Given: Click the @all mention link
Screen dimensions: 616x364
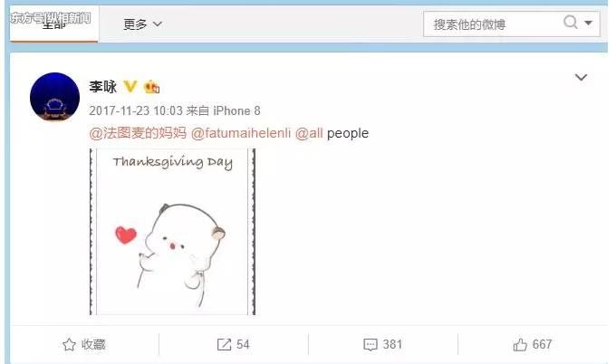Looking at the screenshot, I should [309, 133].
